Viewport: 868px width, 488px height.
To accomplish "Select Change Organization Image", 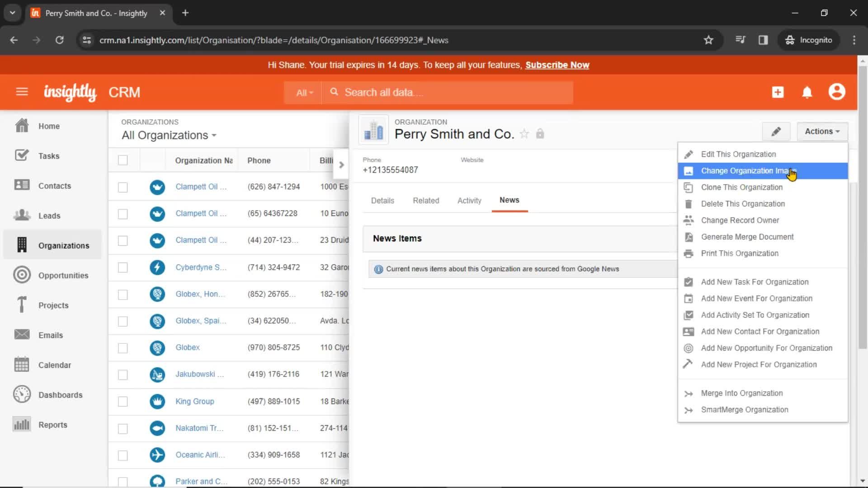I will (763, 171).
